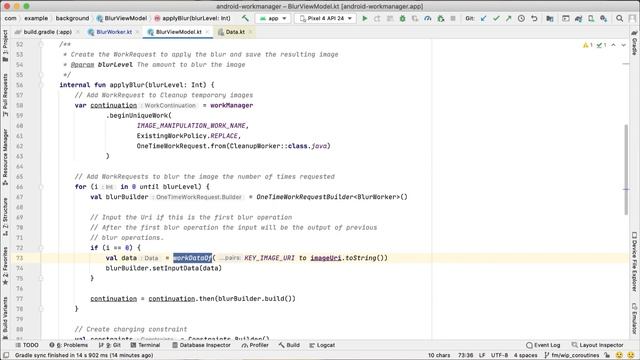The image size is (640, 360).
Task: Open the AVD Manager device icon
Action: pyautogui.click(x=591, y=18)
